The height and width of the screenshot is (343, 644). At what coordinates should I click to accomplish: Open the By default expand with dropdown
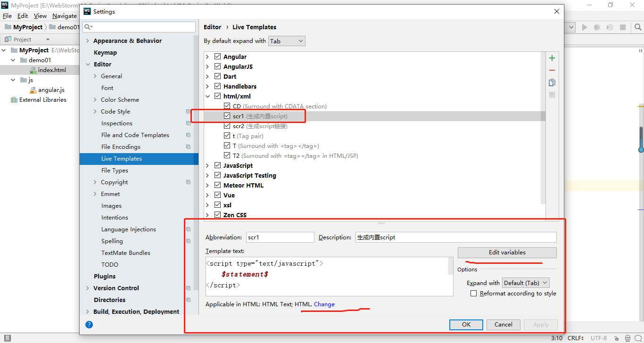[x=287, y=41]
